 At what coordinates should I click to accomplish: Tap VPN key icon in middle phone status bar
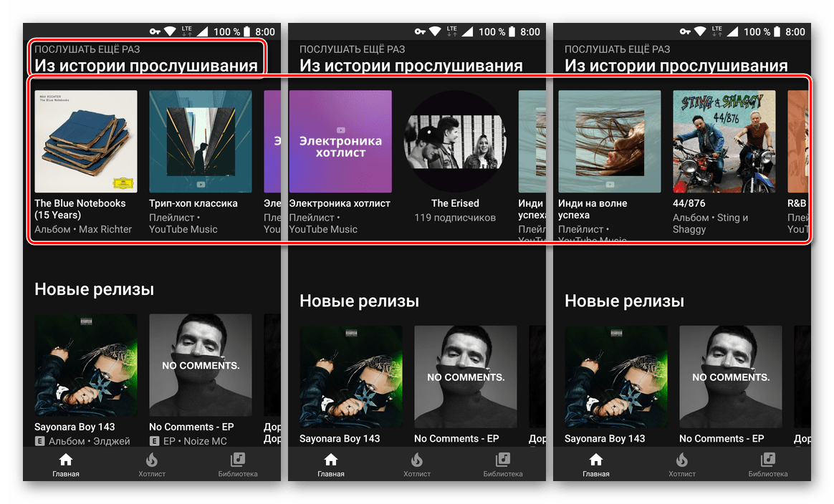click(420, 32)
